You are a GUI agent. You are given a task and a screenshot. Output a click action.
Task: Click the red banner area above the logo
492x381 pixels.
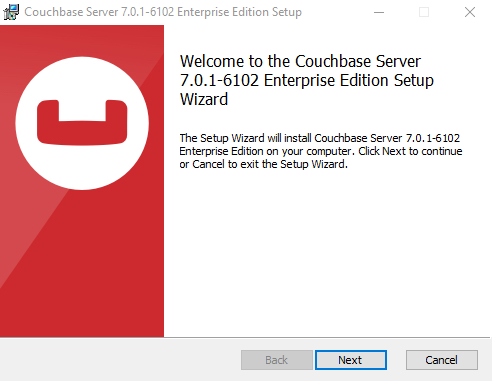click(82, 40)
